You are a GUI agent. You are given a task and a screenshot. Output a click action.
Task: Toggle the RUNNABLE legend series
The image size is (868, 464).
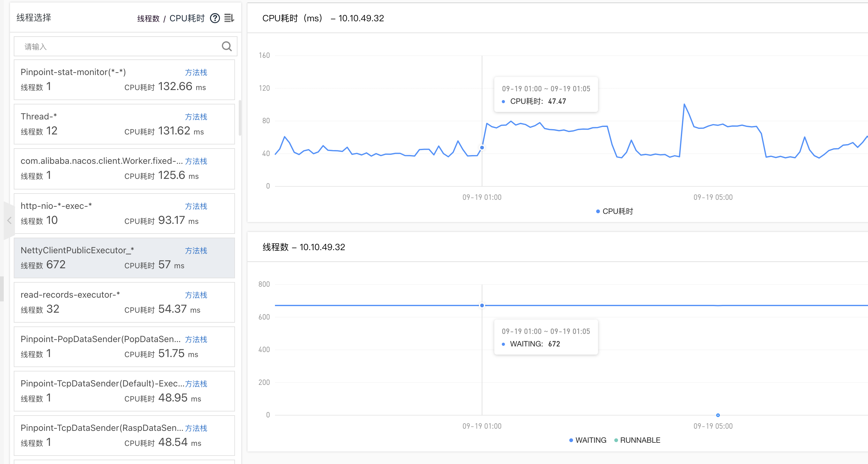[637, 441]
